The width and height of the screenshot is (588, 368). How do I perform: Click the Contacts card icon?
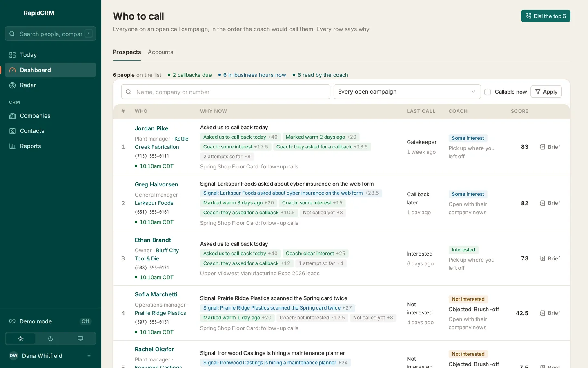tap(12, 131)
